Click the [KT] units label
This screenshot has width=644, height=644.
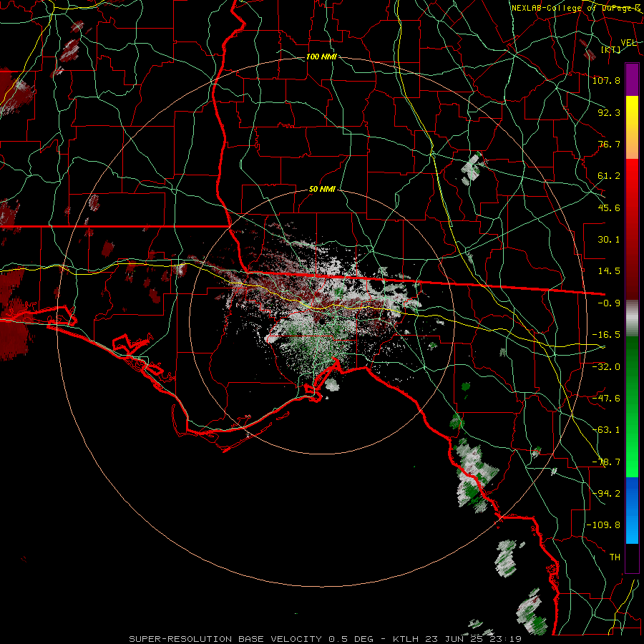[611, 49]
